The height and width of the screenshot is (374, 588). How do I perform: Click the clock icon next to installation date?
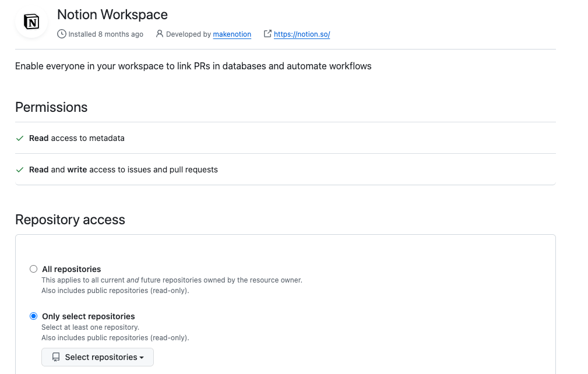62,34
